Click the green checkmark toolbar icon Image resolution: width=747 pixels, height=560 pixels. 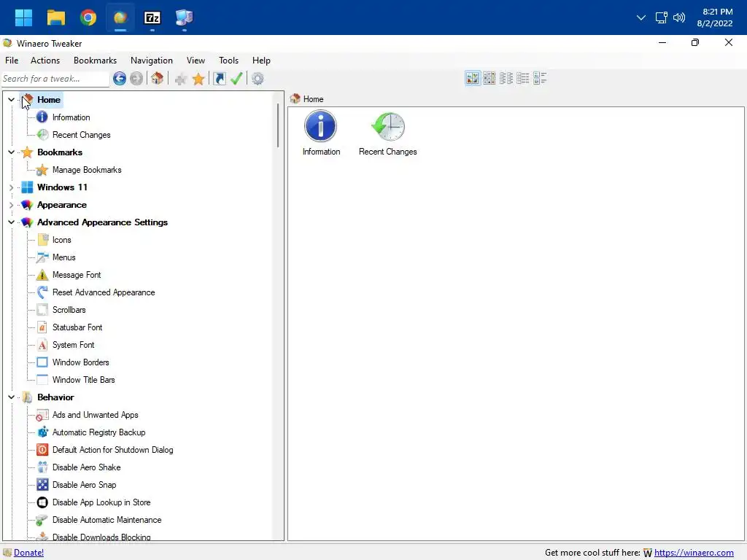[237, 79]
